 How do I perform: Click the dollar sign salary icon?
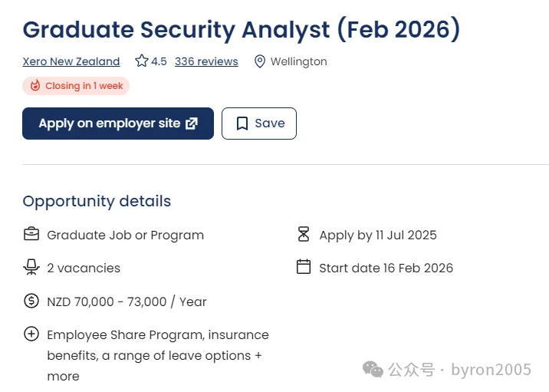coord(31,301)
